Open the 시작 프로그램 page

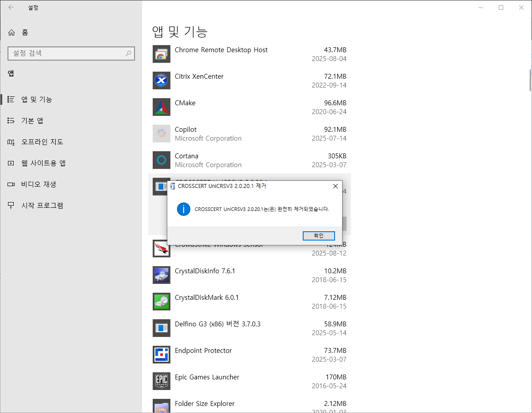(x=71, y=206)
